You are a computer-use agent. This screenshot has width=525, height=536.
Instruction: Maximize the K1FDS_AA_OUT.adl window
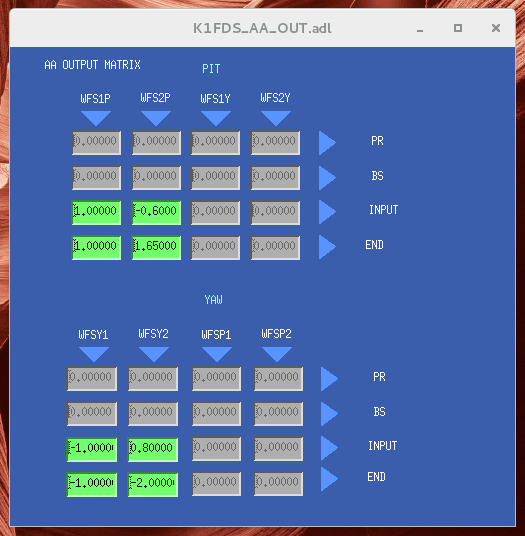click(458, 28)
